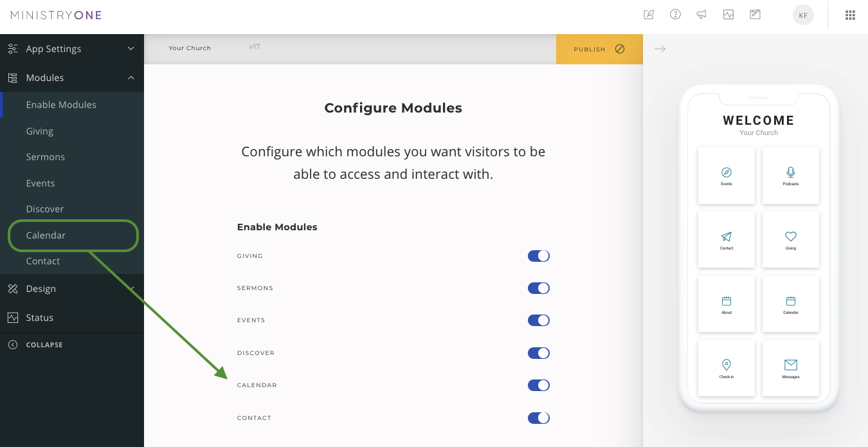
Task: Tap the Messages envelope tile in preview
Action: (791, 369)
